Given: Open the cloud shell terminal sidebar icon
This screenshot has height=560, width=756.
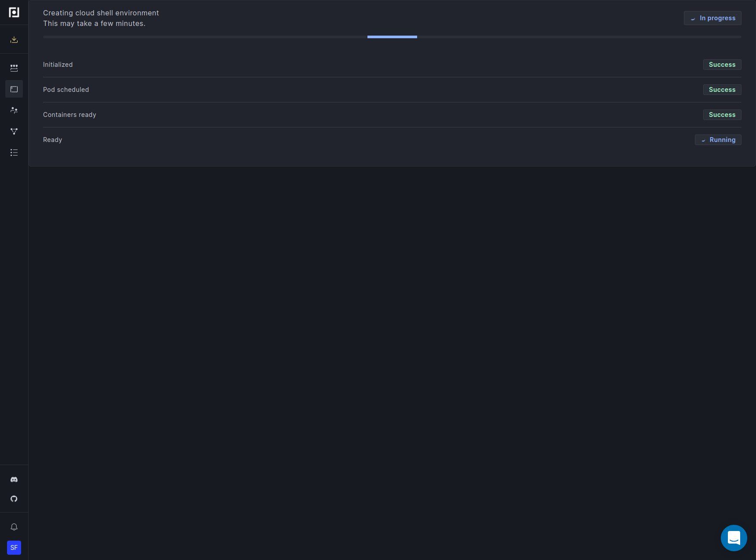Looking at the screenshot, I should coord(14,89).
